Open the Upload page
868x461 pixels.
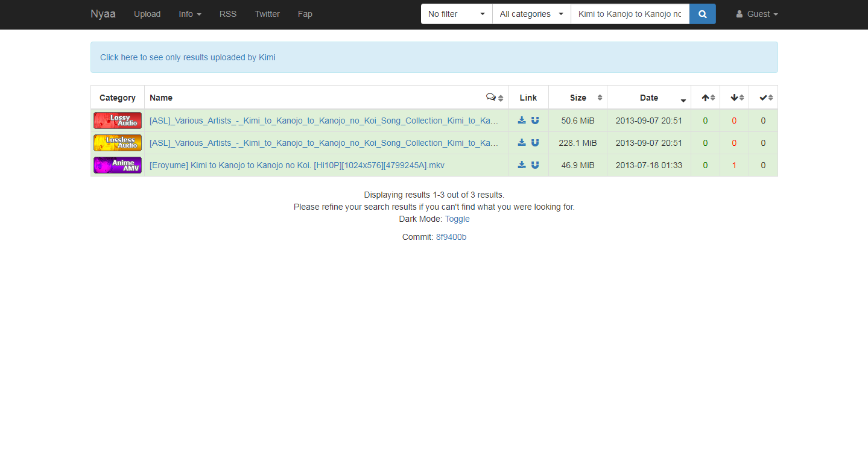click(147, 14)
